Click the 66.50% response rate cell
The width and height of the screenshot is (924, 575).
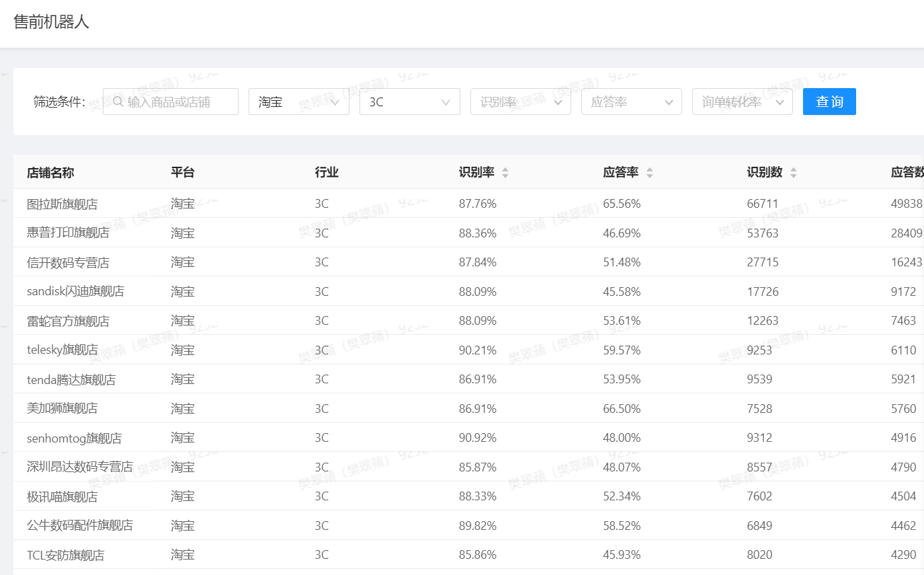click(x=622, y=408)
